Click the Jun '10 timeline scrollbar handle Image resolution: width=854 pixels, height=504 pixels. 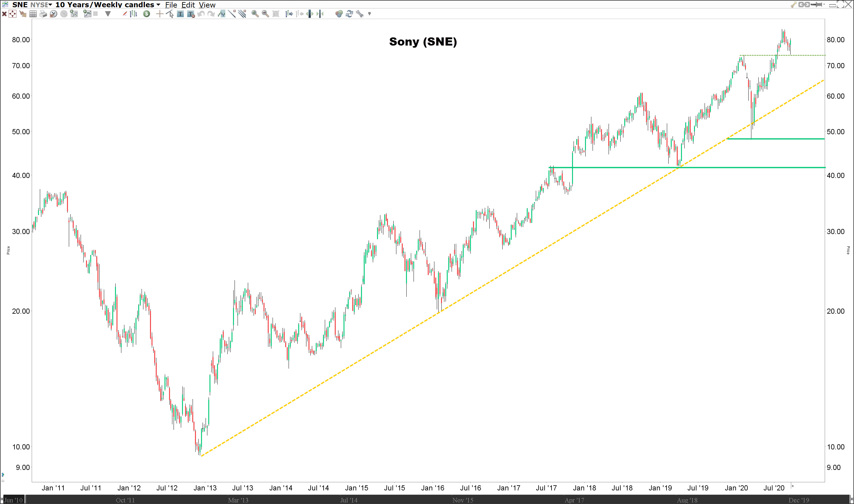click(x=13, y=500)
